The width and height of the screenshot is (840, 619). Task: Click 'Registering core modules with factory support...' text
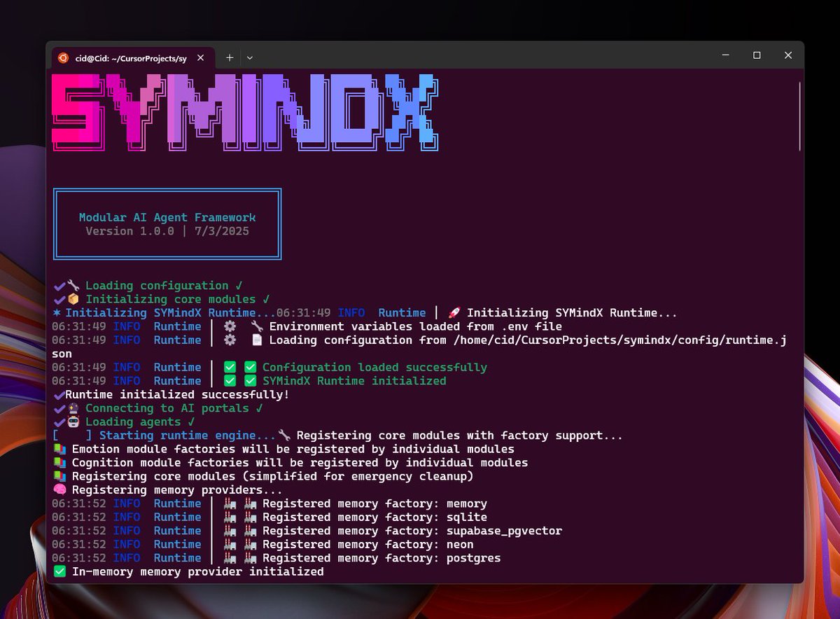[x=460, y=436]
